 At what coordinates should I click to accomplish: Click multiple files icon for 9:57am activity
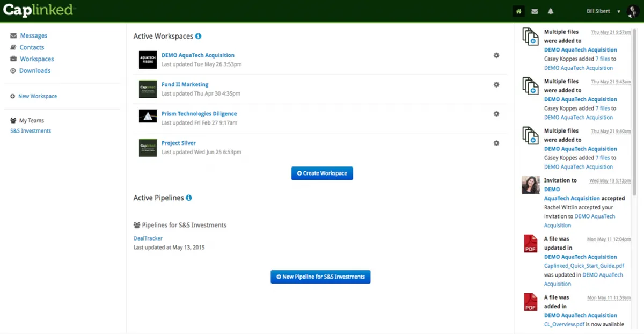(530, 37)
